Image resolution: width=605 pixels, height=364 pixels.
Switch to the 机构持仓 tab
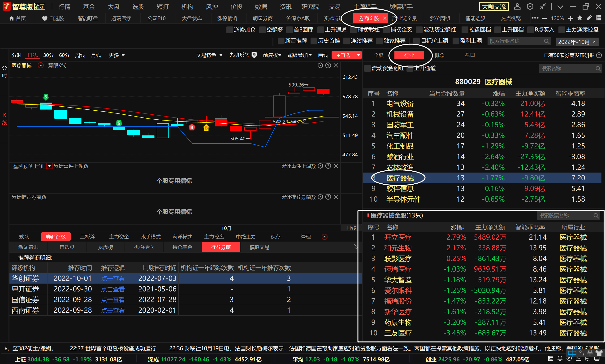144,247
